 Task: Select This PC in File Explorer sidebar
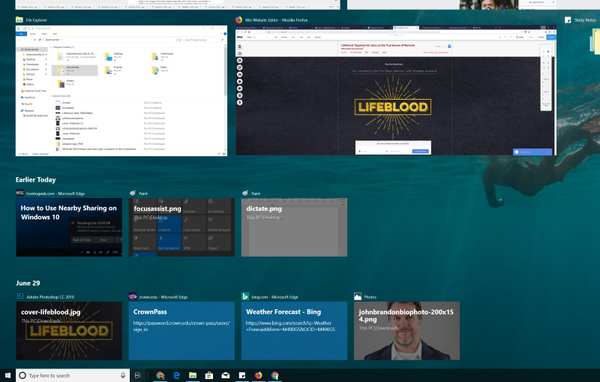28,104
